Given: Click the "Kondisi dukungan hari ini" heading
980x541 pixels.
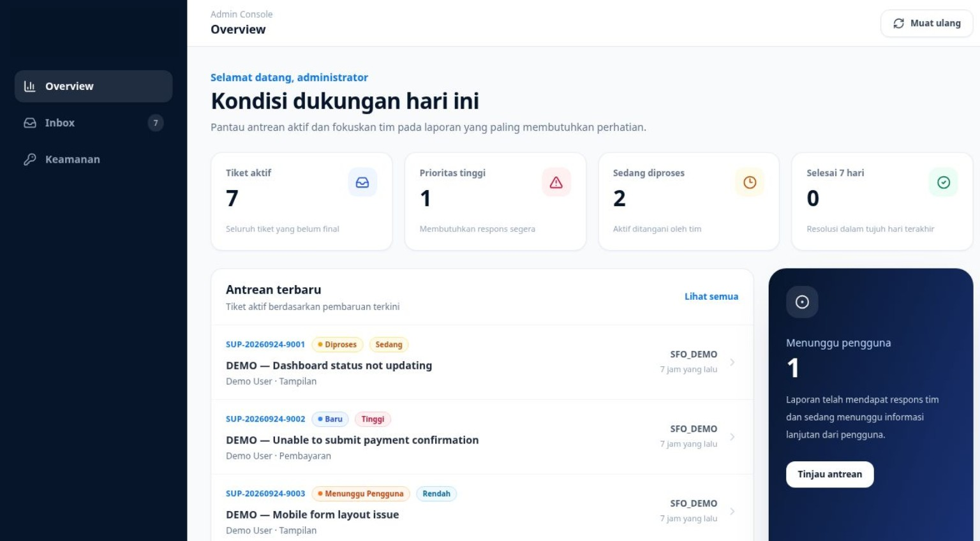Looking at the screenshot, I should point(345,101).
